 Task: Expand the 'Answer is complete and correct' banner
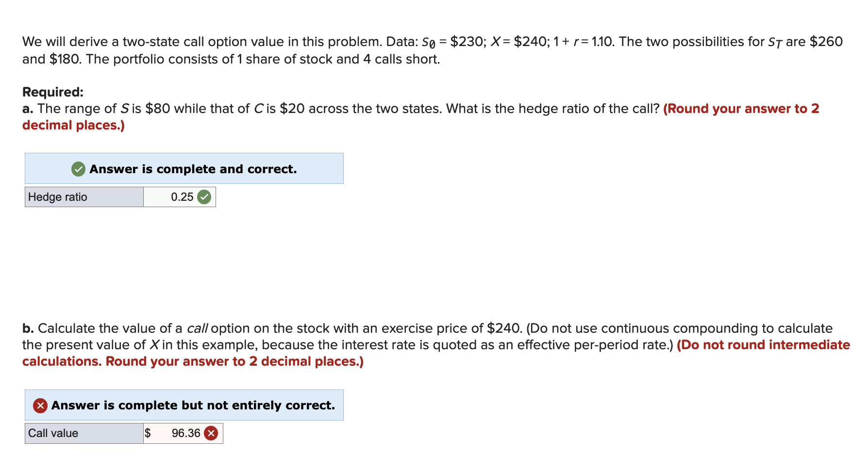click(184, 168)
